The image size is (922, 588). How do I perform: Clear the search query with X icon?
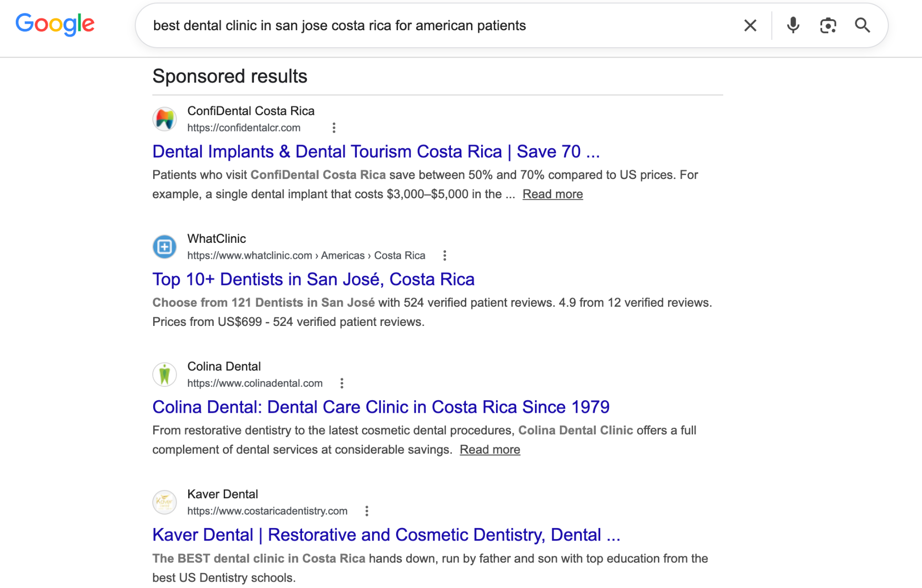[x=750, y=25]
